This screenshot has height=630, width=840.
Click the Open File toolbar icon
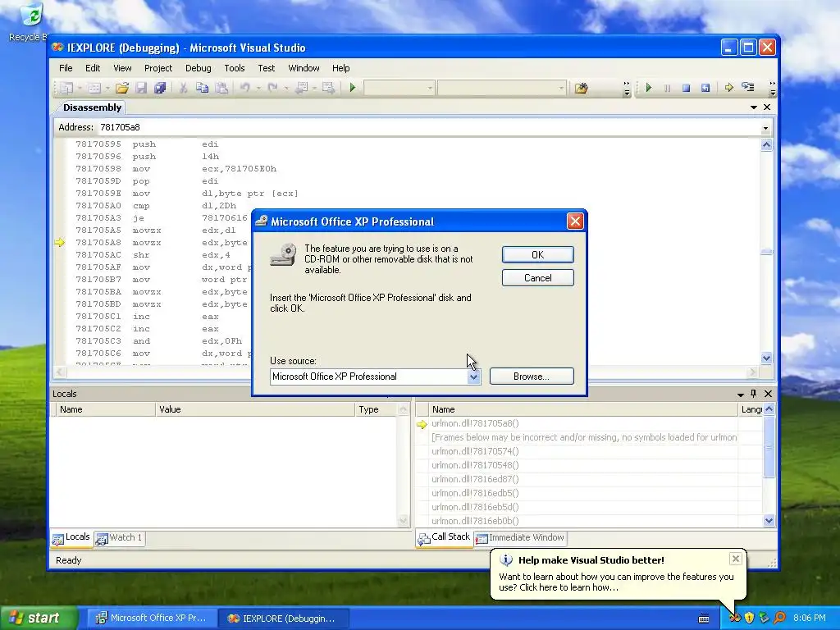pyautogui.click(x=122, y=87)
